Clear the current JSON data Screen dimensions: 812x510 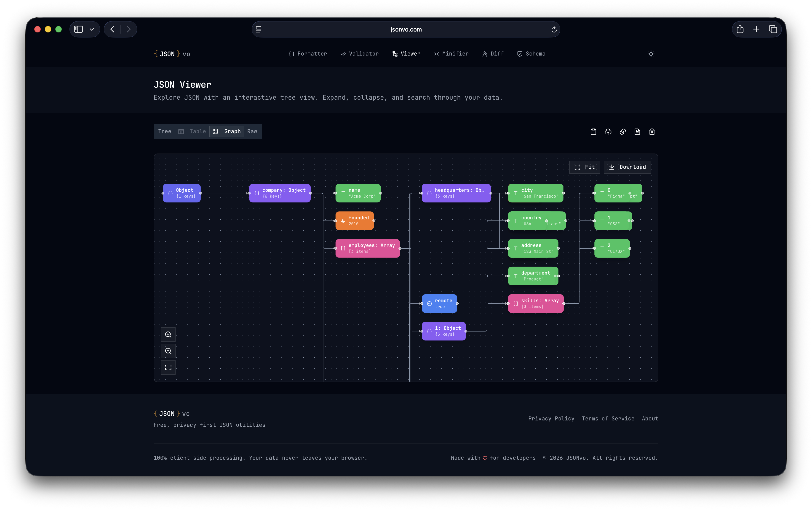(x=652, y=131)
